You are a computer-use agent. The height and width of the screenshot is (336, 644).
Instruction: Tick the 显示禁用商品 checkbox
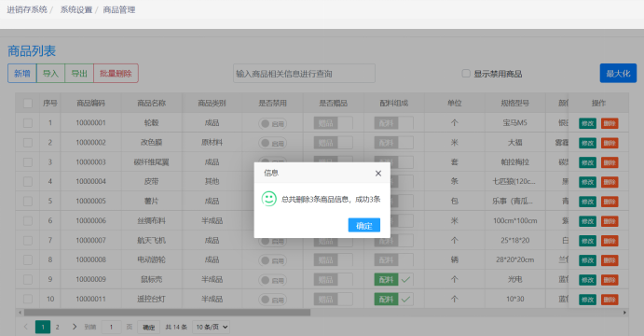(x=466, y=74)
